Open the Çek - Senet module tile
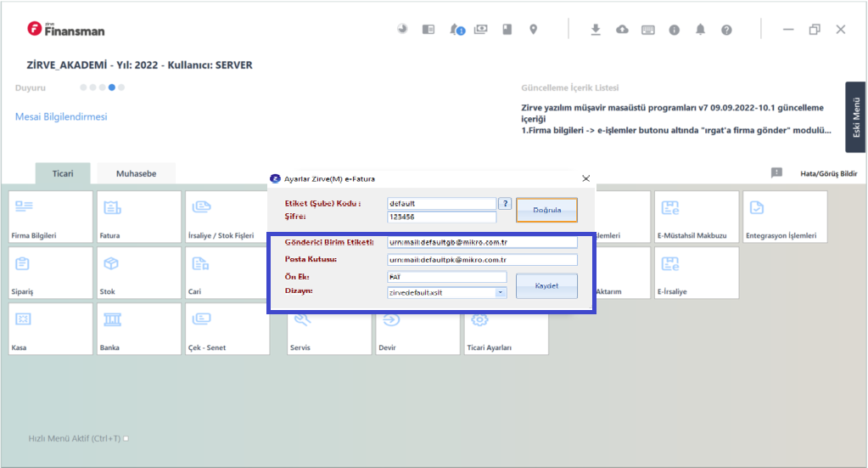Viewport: 868px width, 468px height. (x=227, y=329)
